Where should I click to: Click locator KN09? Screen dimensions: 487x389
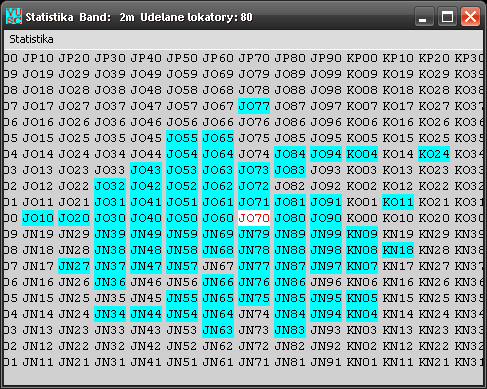pos(362,234)
